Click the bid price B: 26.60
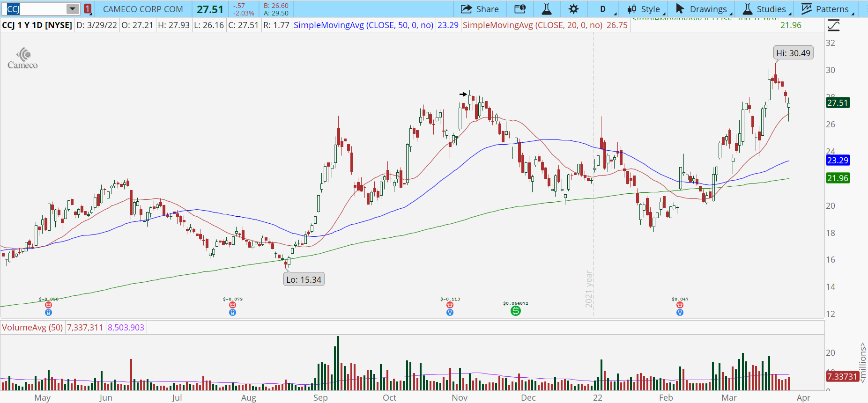This screenshot has height=403, width=868. 276,6
